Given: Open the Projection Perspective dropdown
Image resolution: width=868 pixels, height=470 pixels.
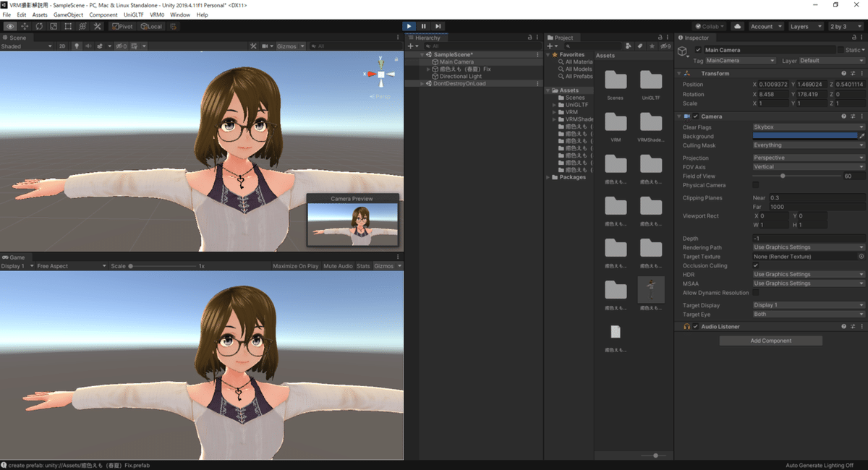Looking at the screenshot, I should click(808, 158).
